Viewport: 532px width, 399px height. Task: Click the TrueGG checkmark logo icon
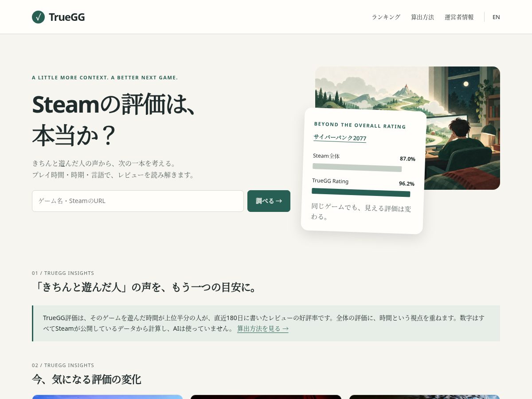pyautogui.click(x=38, y=17)
